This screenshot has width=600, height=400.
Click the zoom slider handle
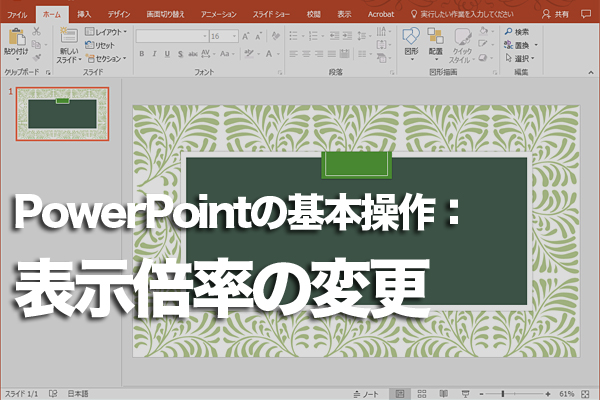[503, 394]
